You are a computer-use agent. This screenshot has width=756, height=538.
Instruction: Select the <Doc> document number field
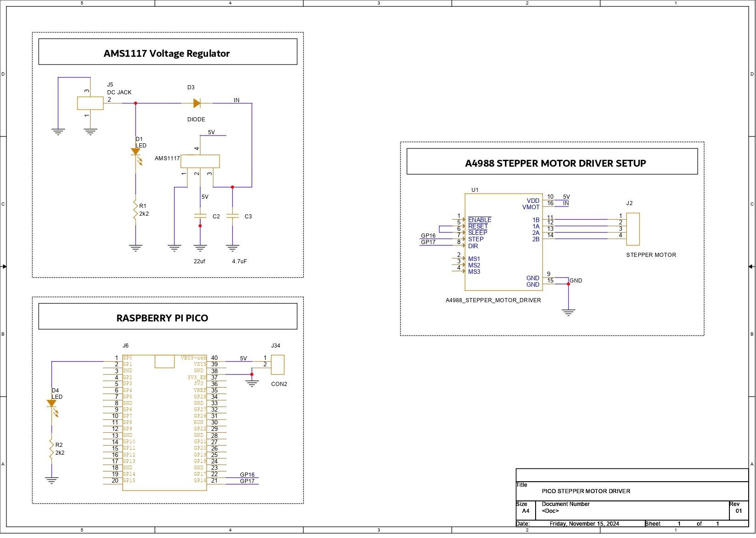click(550, 511)
